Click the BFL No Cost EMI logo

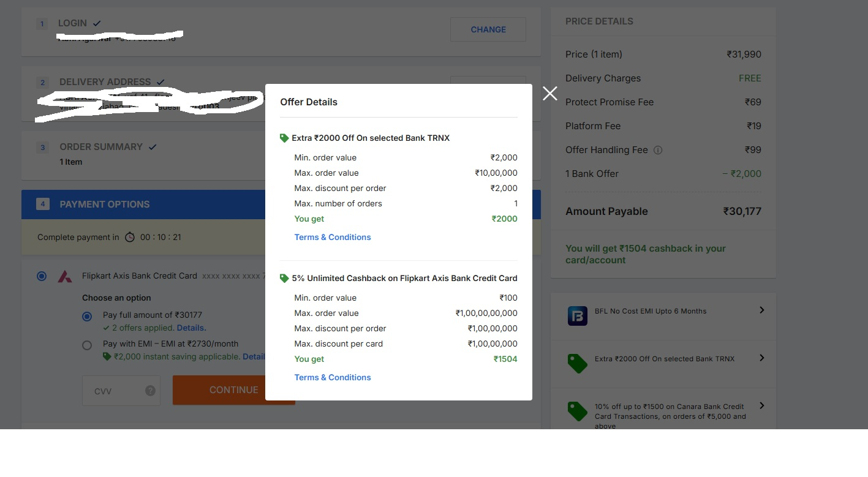577,315
